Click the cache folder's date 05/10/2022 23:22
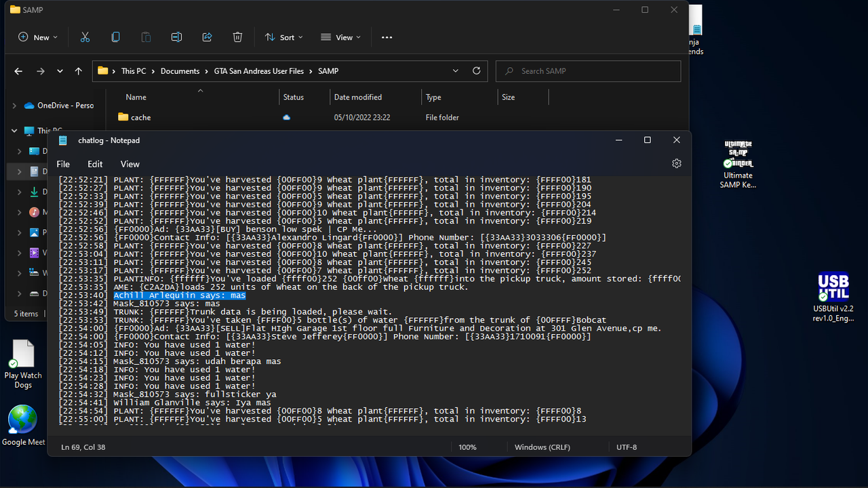Image resolution: width=868 pixels, height=488 pixels. coord(362,117)
